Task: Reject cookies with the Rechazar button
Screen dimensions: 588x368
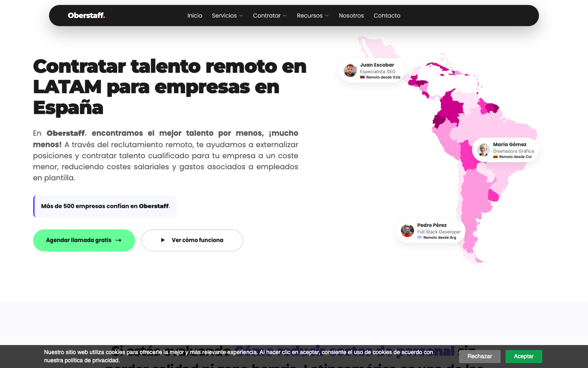Action: coord(480,357)
